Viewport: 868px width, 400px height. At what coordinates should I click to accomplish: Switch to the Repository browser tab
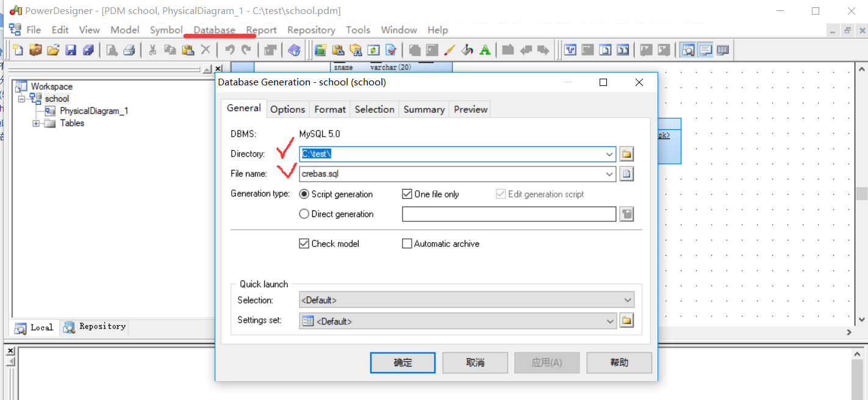[95, 327]
